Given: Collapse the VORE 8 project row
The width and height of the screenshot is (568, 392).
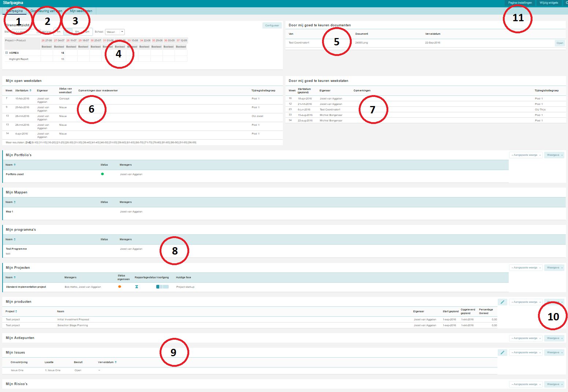Looking at the screenshot, I should pyautogui.click(x=7, y=53).
